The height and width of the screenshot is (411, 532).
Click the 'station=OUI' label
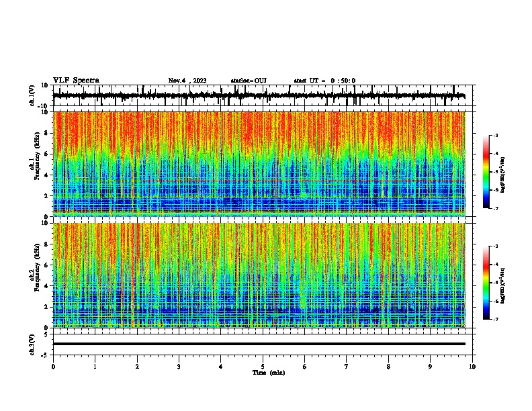pos(249,81)
